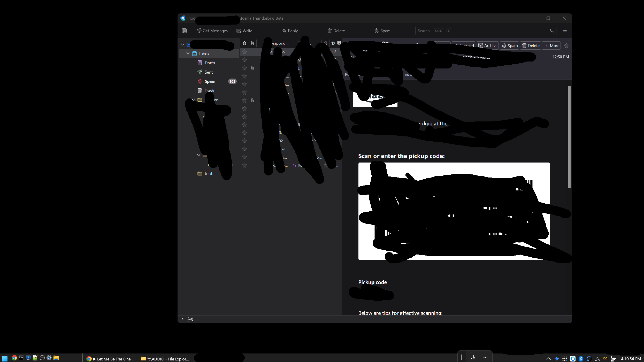Click the Get Messages toolbar button
This screenshot has width=644, height=362.
(x=212, y=31)
